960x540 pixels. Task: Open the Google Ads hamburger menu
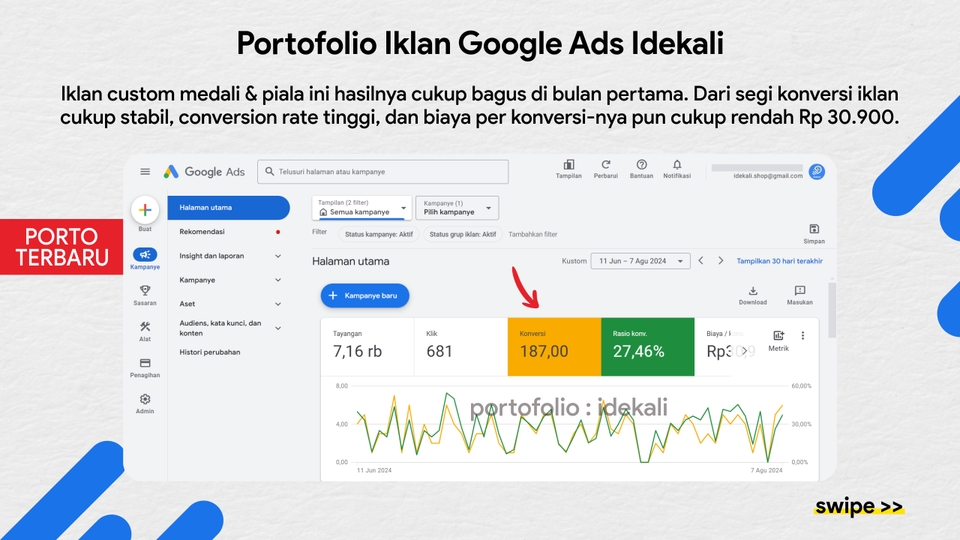[145, 171]
